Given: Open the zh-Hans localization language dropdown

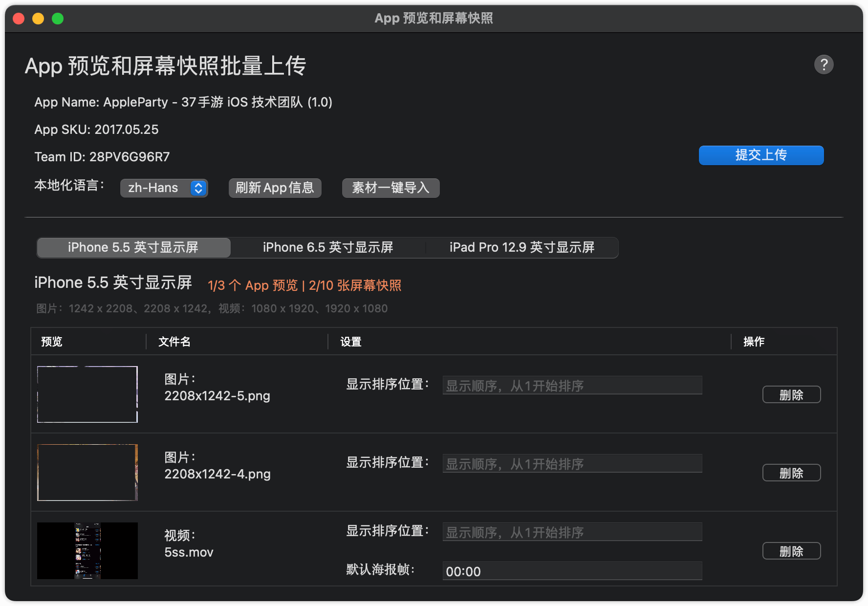Looking at the screenshot, I should pyautogui.click(x=164, y=188).
